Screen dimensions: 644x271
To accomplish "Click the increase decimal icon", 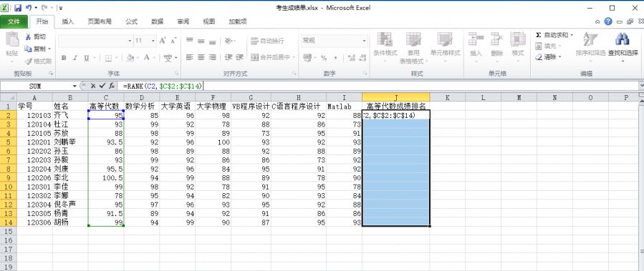I will coord(351,58).
